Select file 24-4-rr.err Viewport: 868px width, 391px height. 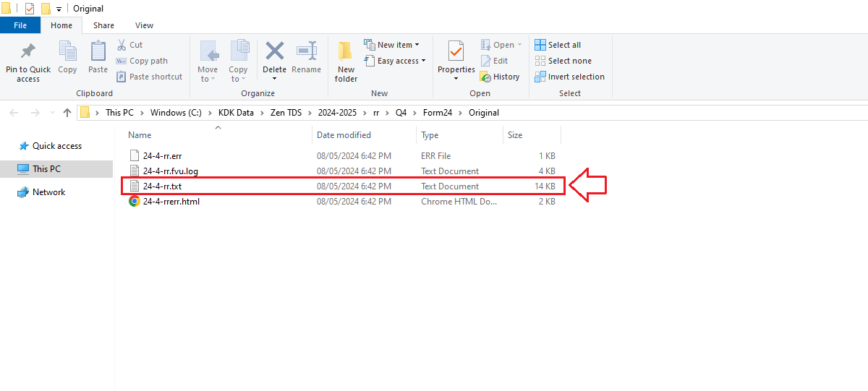pyautogui.click(x=163, y=155)
